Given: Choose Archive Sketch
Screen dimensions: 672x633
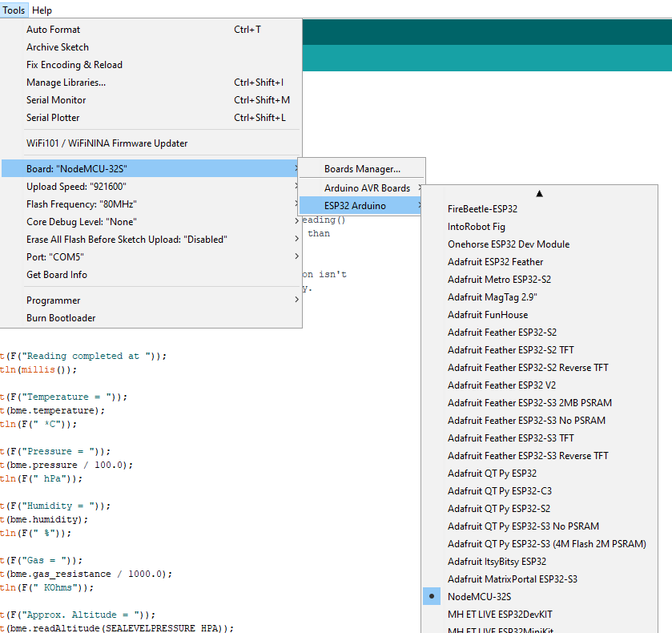Looking at the screenshot, I should click(151, 47).
